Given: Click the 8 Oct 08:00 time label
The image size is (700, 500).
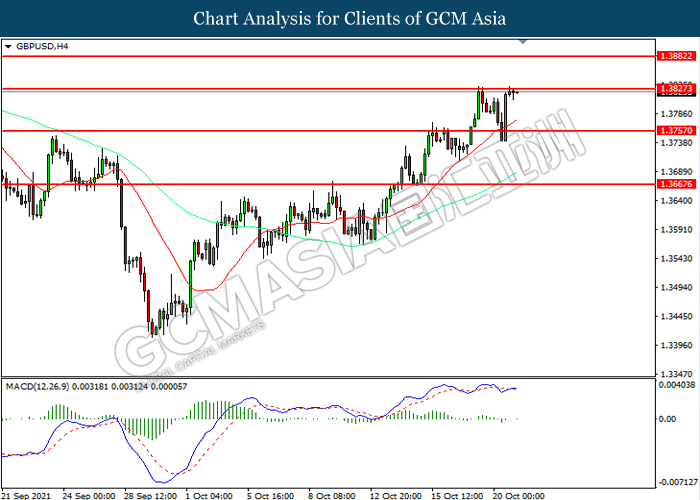Looking at the screenshot, I should (332, 496).
